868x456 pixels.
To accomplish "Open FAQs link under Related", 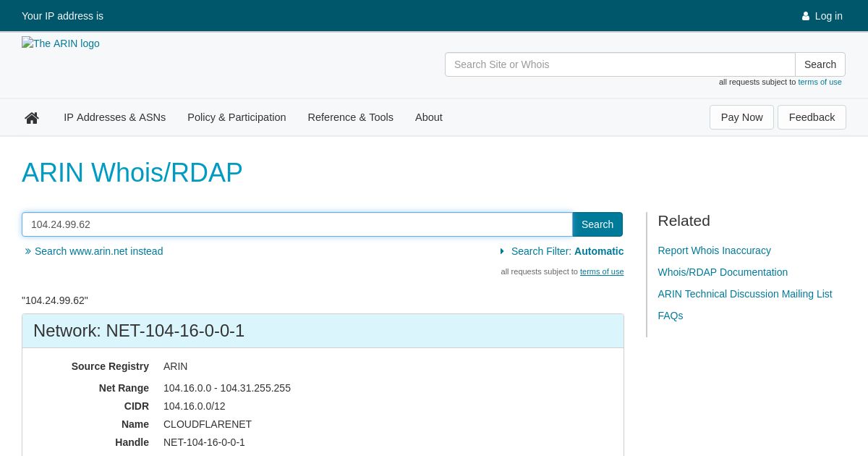I will coord(670,316).
